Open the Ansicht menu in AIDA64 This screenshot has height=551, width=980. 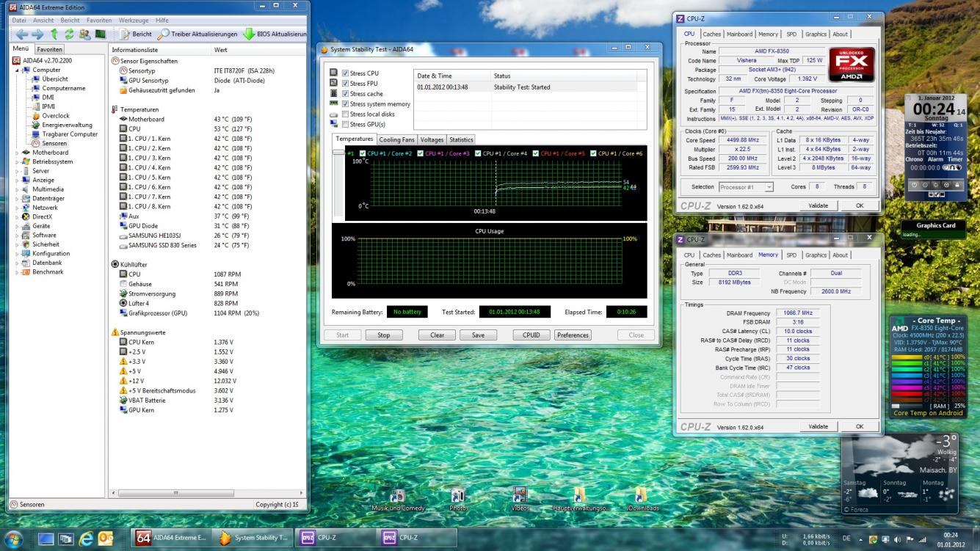coord(43,21)
